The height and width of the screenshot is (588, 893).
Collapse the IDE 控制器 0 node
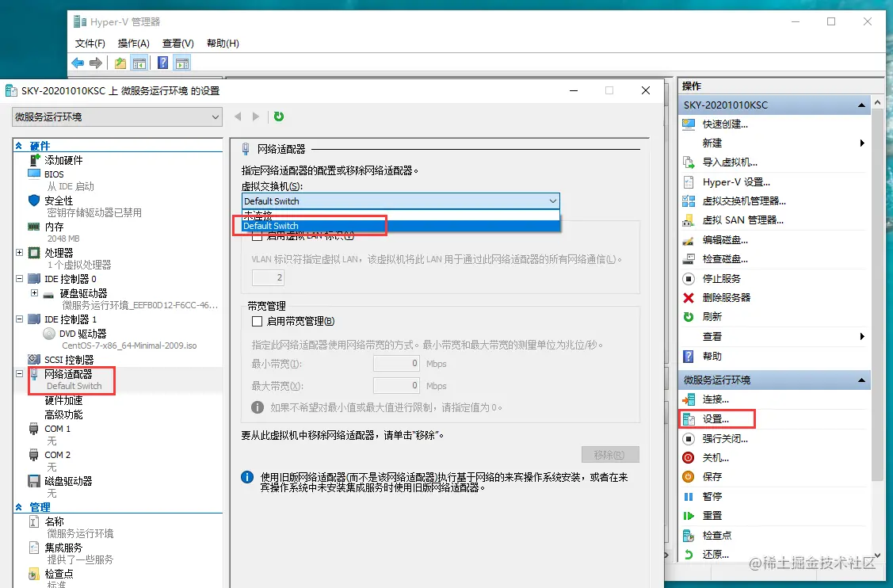point(19,279)
